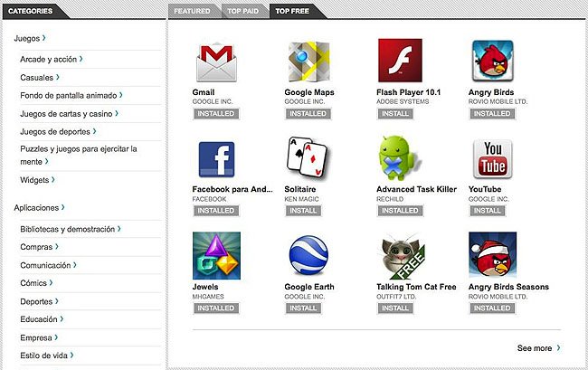This screenshot has width=588, height=370.
Task: Click the See more link
Action: pos(538,347)
